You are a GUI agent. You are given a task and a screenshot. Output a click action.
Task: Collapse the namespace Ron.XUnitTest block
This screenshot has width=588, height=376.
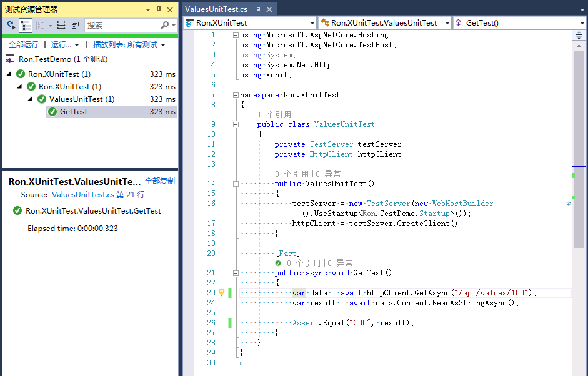click(236, 95)
